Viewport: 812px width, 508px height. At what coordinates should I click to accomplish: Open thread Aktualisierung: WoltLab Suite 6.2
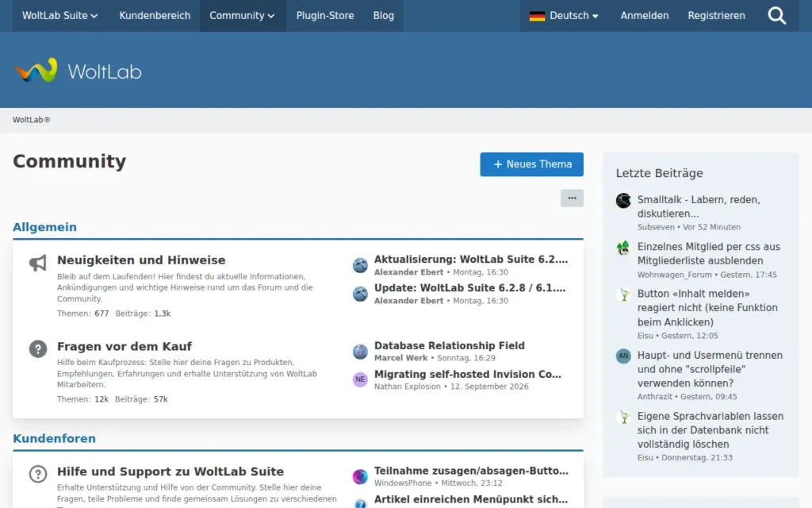(x=471, y=260)
